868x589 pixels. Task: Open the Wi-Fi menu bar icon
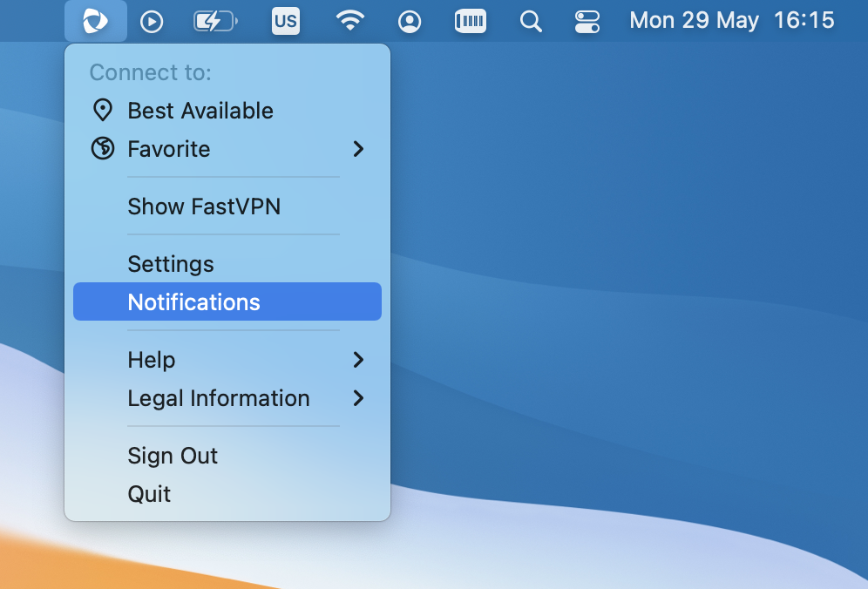tap(349, 21)
